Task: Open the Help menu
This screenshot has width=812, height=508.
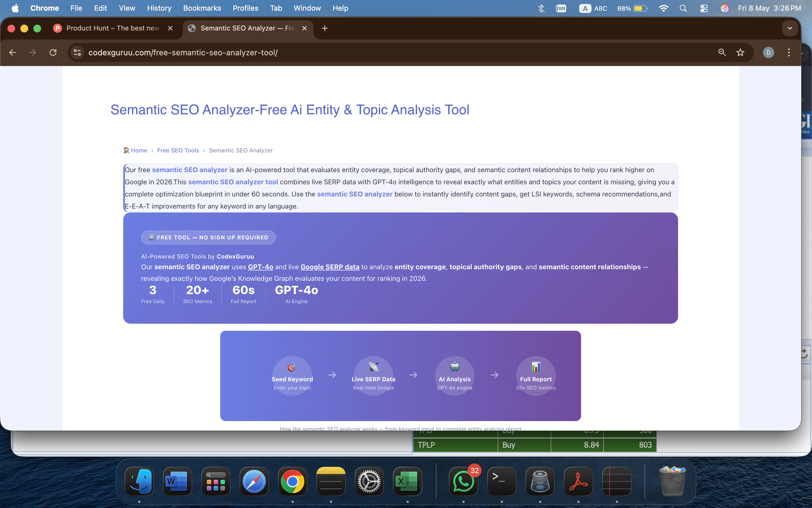Action: pyautogui.click(x=340, y=8)
